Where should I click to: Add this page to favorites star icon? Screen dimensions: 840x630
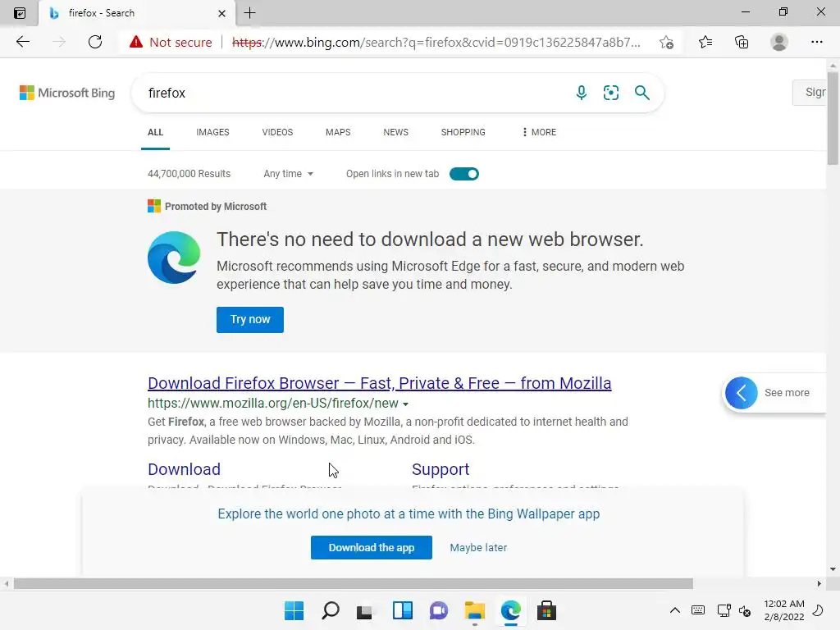click(666, 43)
